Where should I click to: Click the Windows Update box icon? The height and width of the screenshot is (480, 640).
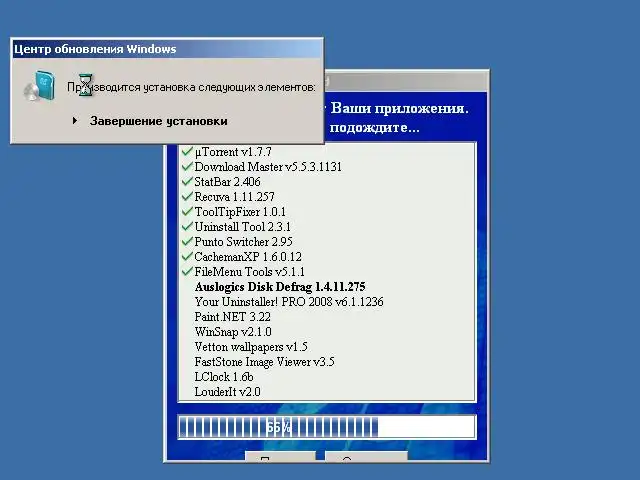[40, 86]
